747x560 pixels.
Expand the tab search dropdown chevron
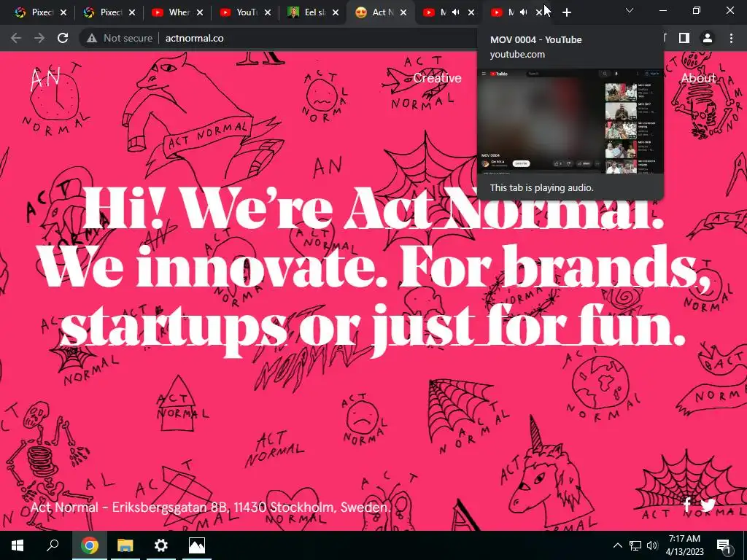click(630, 10)
